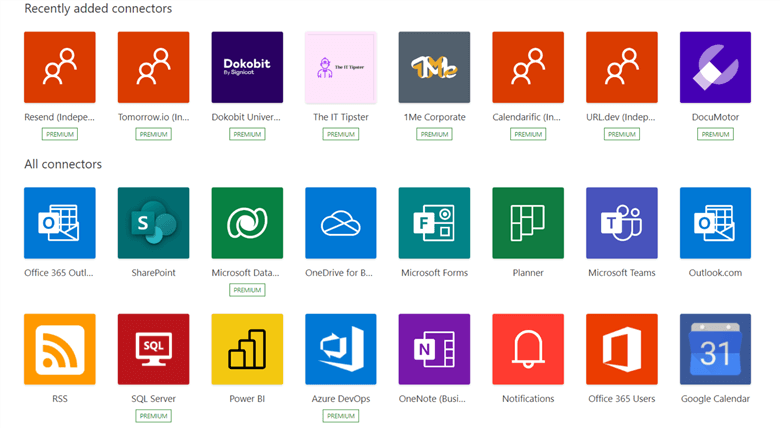Click the Premium badge under The IT Tipster
Viewport: 780px width, 428px height.
click(x=341, y=134)
